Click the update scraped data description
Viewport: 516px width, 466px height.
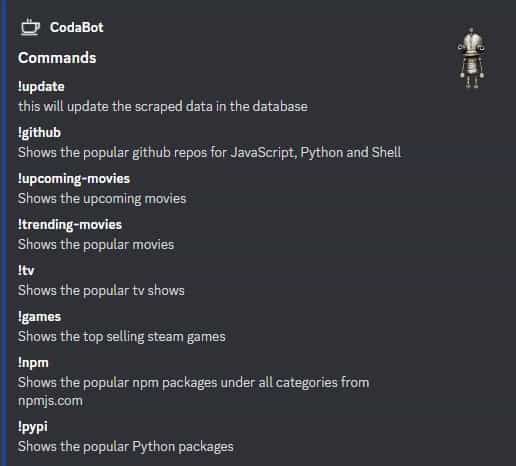point(163,107)
